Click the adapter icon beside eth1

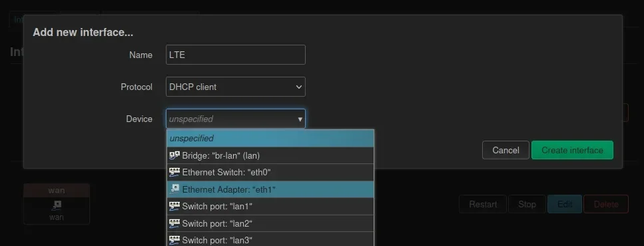click(174, 189)
